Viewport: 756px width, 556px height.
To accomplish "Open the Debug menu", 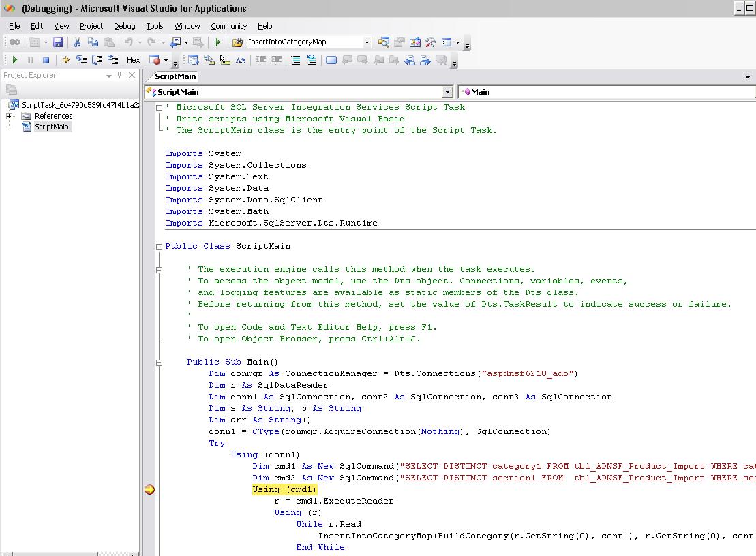I will coord(124,26).
